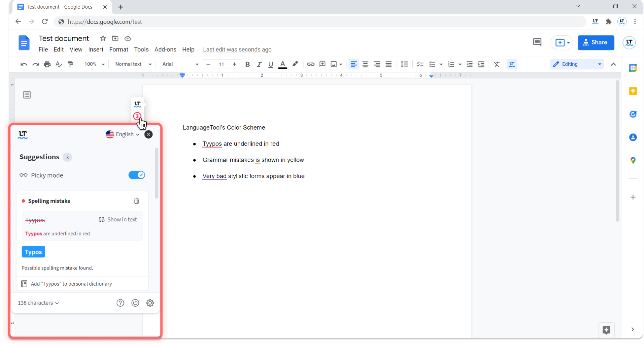The width and height of the screenshot is (644, 347).
Task: Open bulleted list style dropdown arrow
Action: tap(441, 64)
